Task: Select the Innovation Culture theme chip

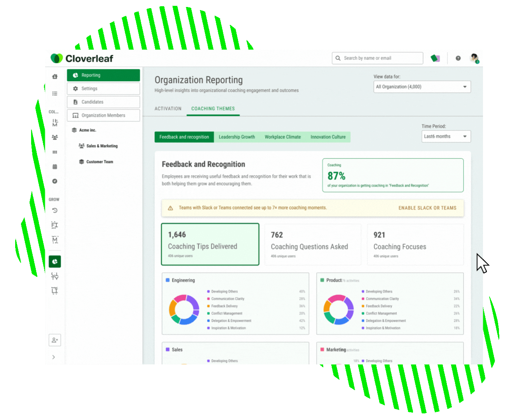Action: point(328,137)
